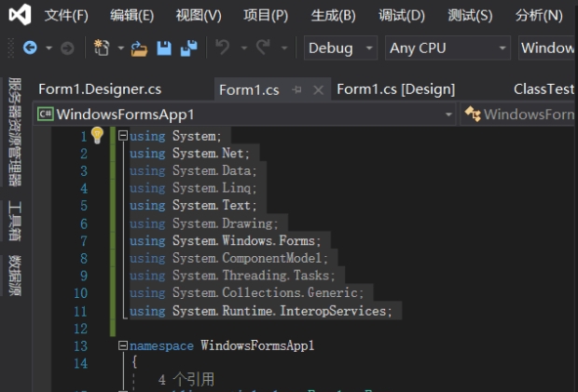Open the 生成(B) menu
578x392 pixels.
point(333,16)
